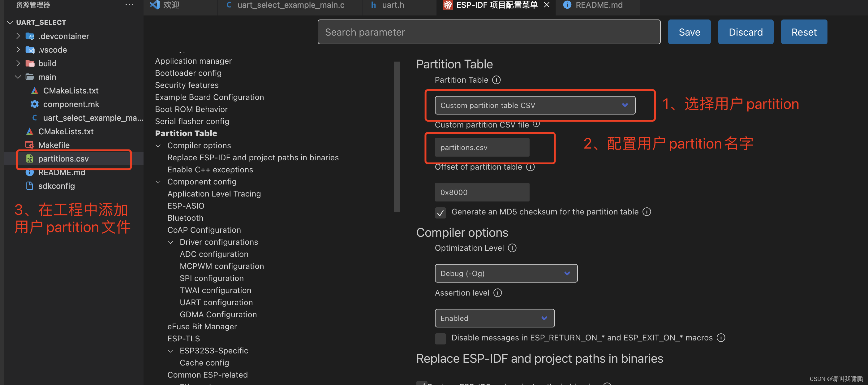
Task: Close the ESP-IDF configuration tab
Action: (x=547, y=5)
